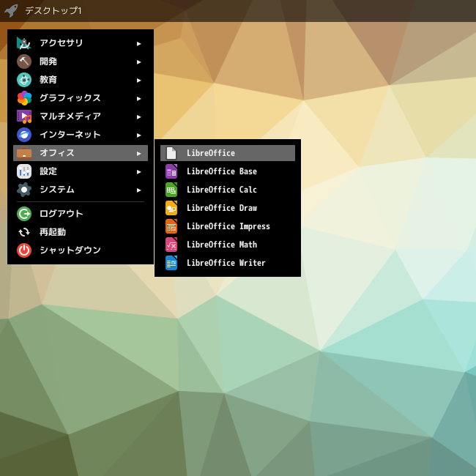Click the orange LibreOffice Impress icon

pyautogui.click(x=171, y=226)
